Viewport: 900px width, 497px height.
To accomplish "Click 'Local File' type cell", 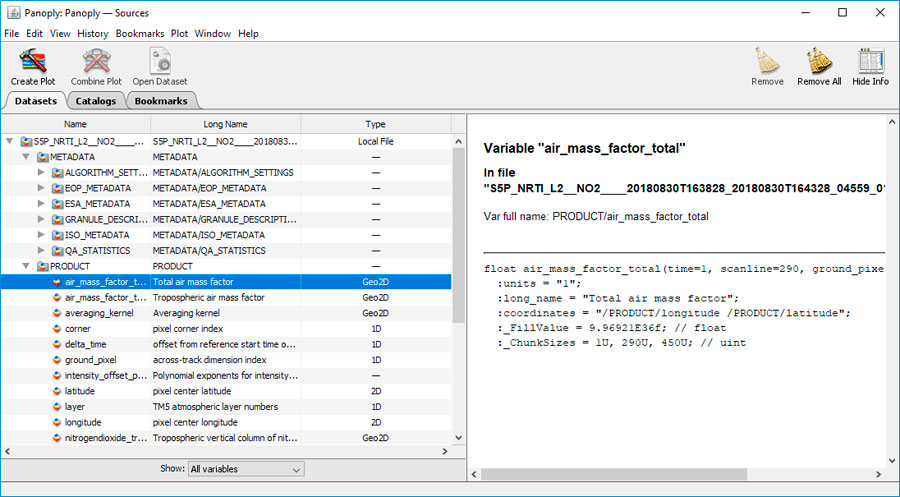I will [375, 141].
